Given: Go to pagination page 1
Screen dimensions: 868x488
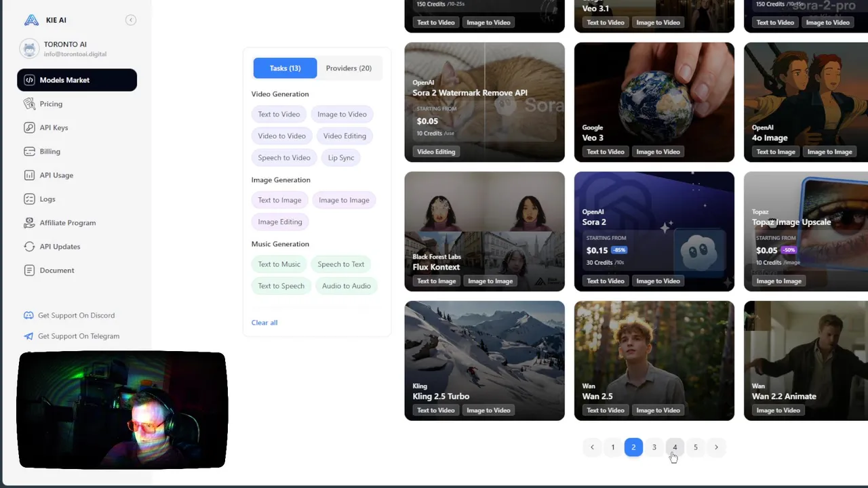Looking at the screenshot, I should [x=613, y=447].
